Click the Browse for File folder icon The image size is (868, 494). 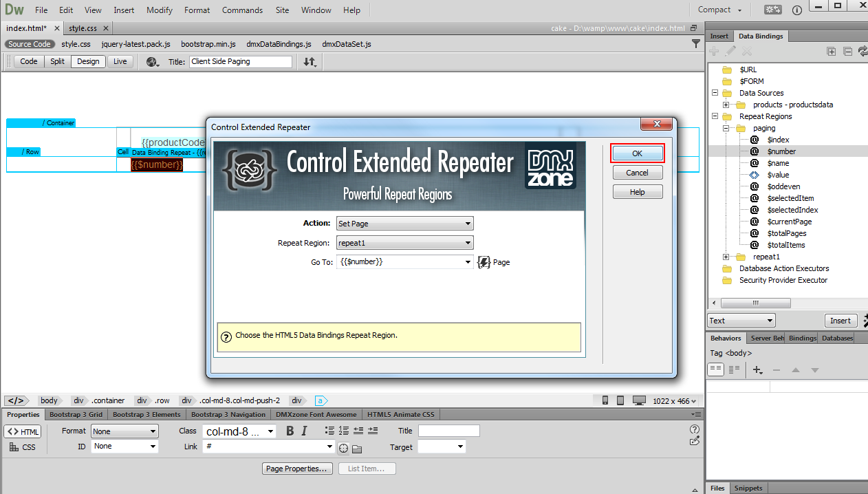coord(357,449)
